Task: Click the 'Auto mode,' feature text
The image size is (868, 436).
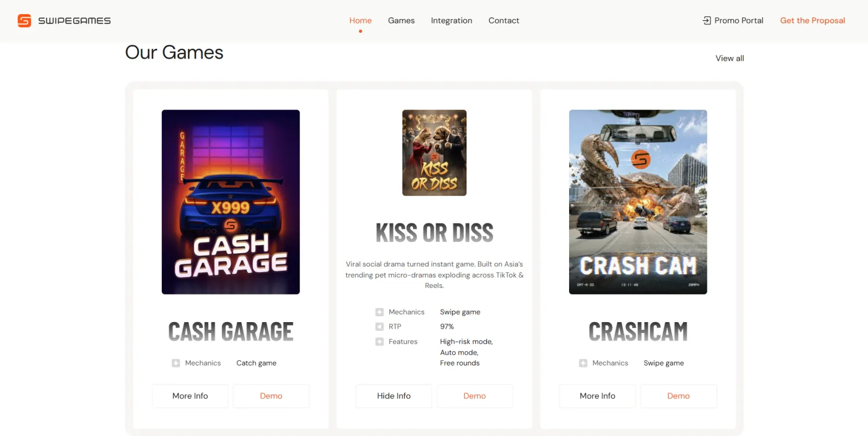Action: click(x=459, y=352)
